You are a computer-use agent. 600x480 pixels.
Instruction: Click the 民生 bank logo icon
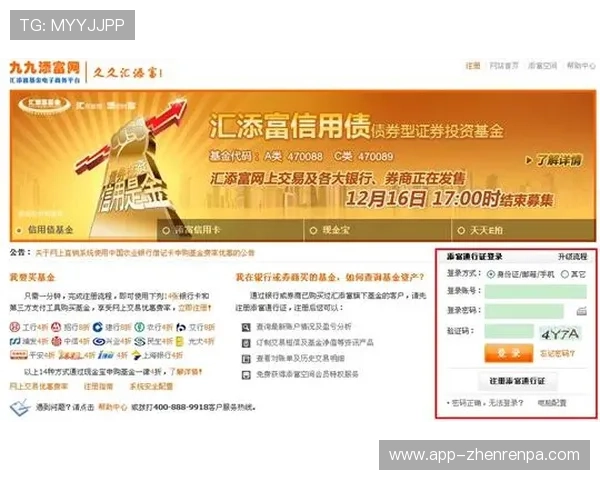pos(140,341)
